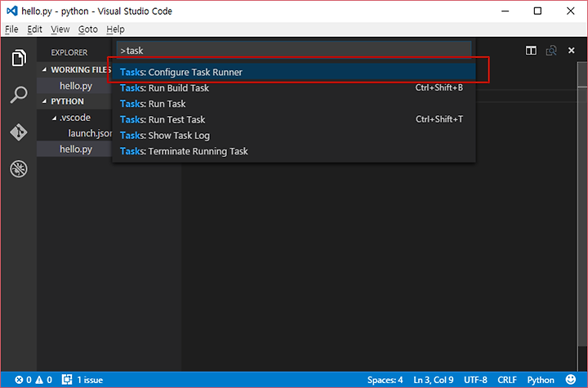Screen dimensions: 588x388
Task: Change indentation via Spaces: 4 indicator
Action: (385, 380)
